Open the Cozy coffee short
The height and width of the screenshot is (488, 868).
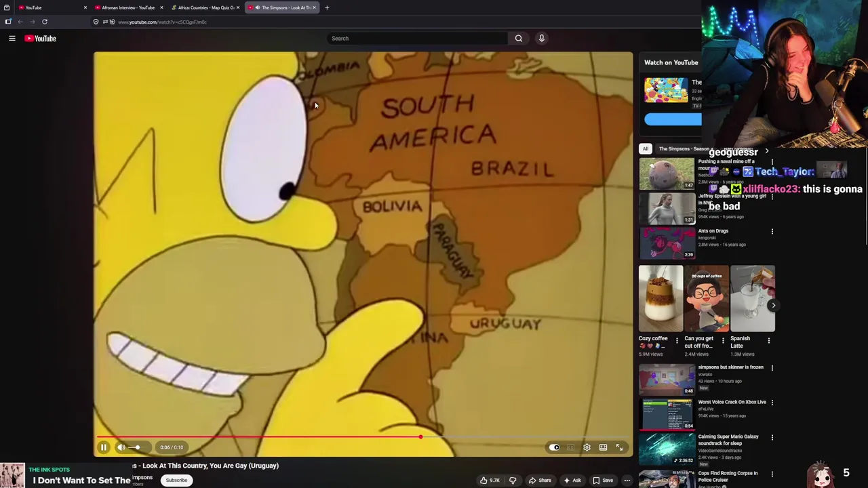tap(660, 299)
